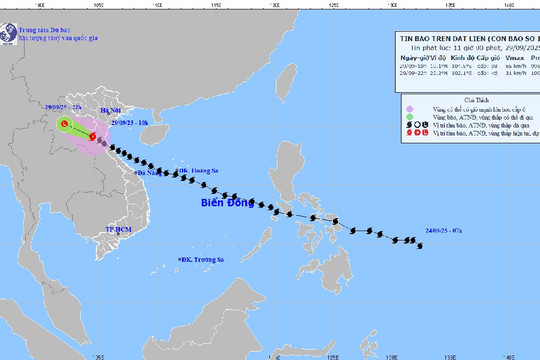
Task: Click the '31 km/h' value in the table
Action: coord(516,73)
